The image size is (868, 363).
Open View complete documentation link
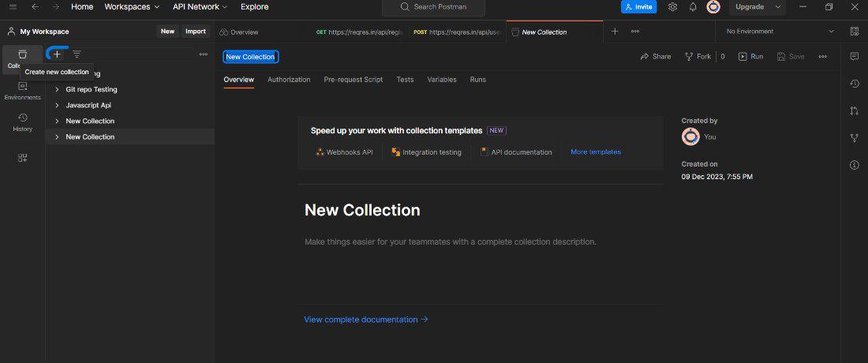(366, 320)
